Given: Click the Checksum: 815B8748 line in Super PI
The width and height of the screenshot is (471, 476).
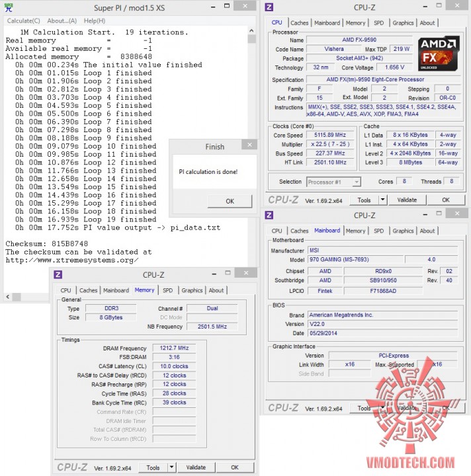Looking at the screenshot, I should [x=46, y=244].
